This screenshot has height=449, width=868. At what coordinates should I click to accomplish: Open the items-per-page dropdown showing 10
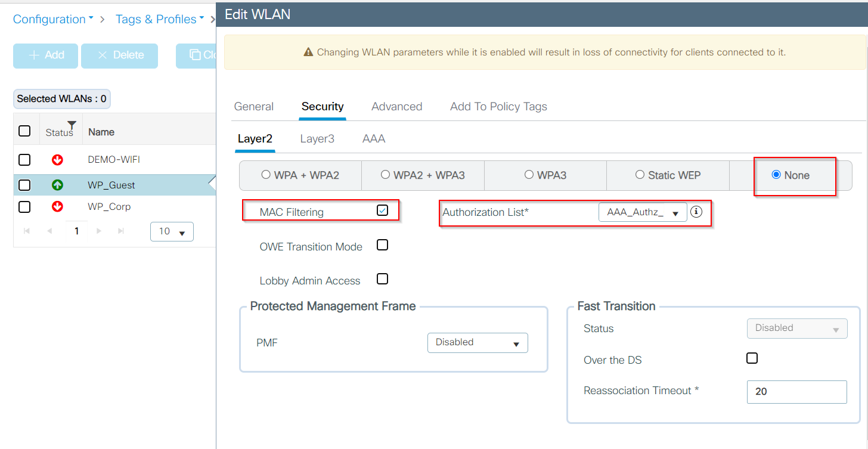(x=172, y=231)
